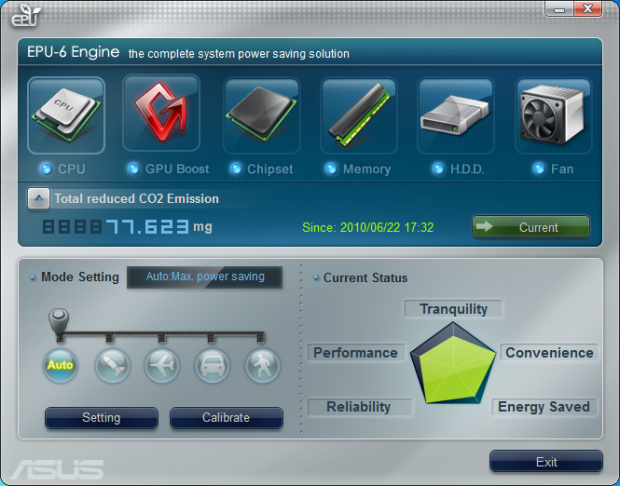
Task: Click the Energy Saved status label
Action: [544, 407]
